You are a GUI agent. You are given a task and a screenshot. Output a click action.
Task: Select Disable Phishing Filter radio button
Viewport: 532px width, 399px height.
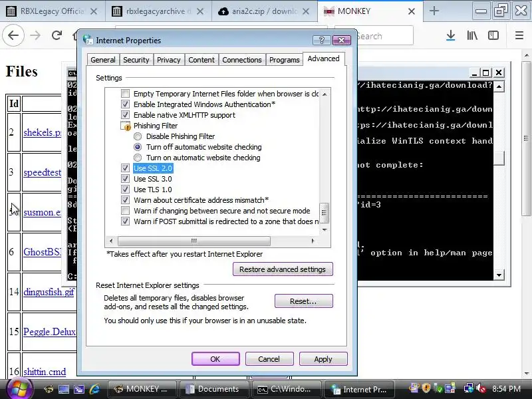[x=138, y=136]
